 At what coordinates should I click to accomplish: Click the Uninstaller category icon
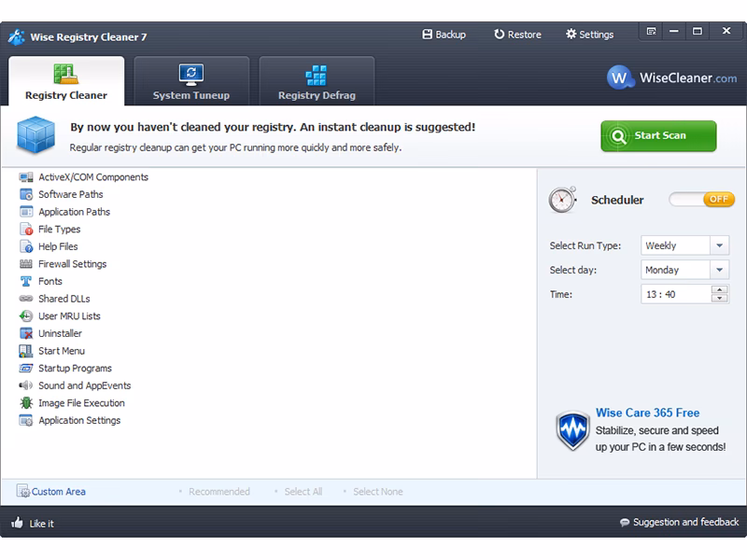[x=26, y=333]
